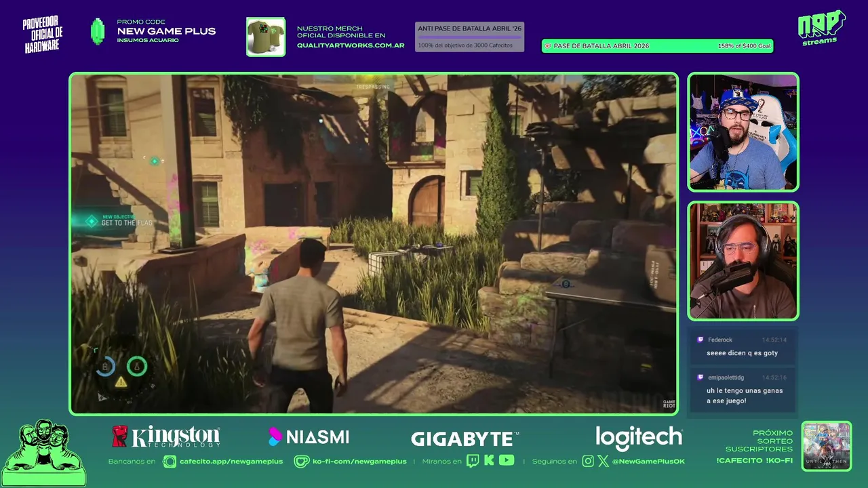Click the green gem promo icon

tap(98, 31)
